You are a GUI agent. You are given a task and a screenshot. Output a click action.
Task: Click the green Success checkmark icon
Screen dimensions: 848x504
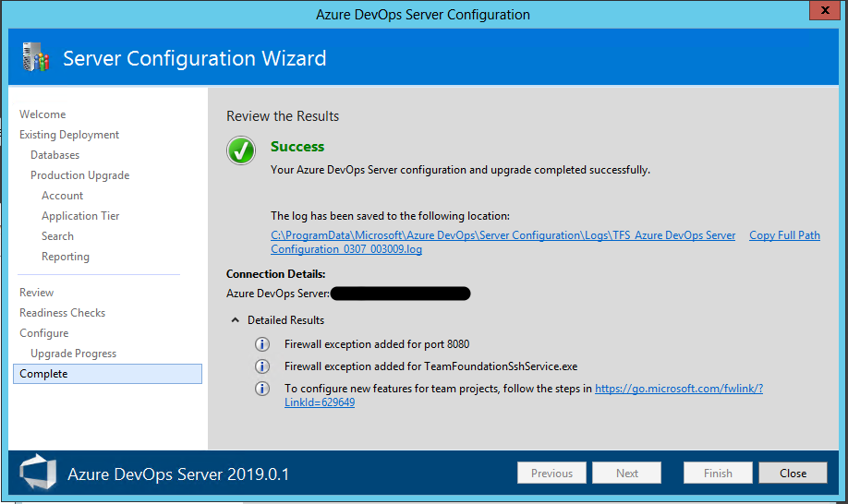[241, 150]
